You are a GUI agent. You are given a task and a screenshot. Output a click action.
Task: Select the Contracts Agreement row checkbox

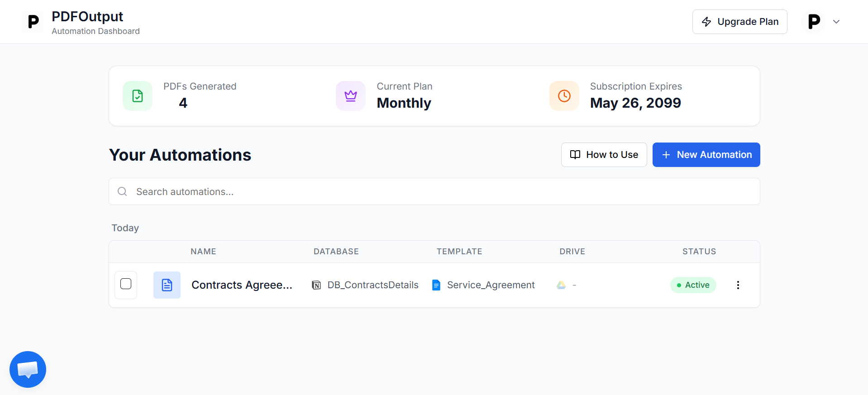126,284
